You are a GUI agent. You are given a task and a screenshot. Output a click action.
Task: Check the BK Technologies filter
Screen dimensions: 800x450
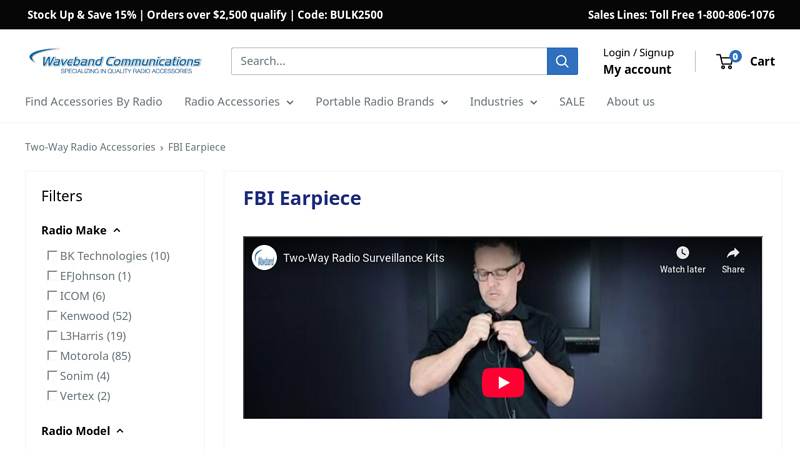coord(52,255)
